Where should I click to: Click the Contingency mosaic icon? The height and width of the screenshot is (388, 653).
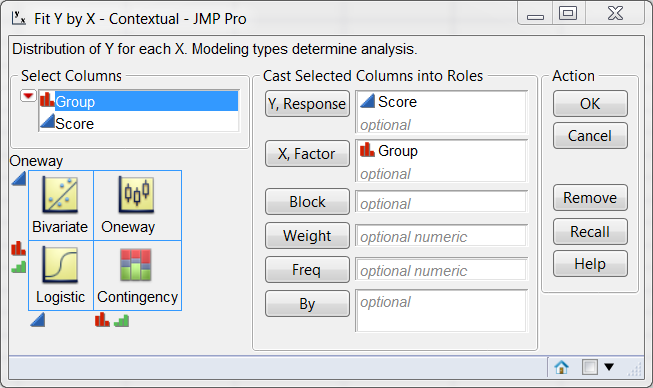click(x=136, y=265)
